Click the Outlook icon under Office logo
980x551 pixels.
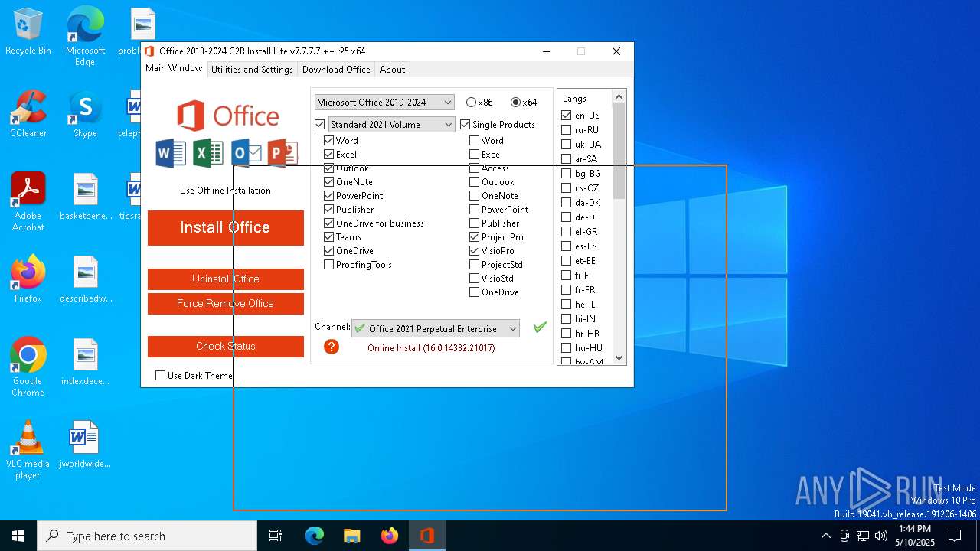(246, 153)
